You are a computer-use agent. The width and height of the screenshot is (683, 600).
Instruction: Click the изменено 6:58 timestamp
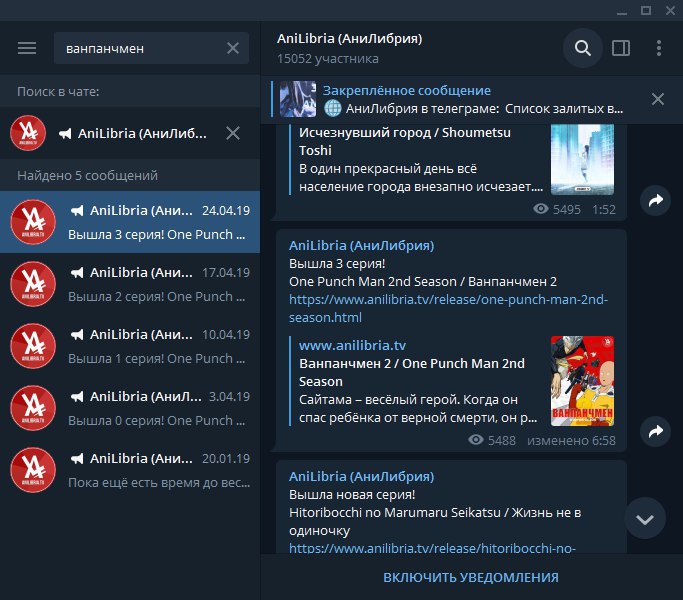click(x=571, y=441)
